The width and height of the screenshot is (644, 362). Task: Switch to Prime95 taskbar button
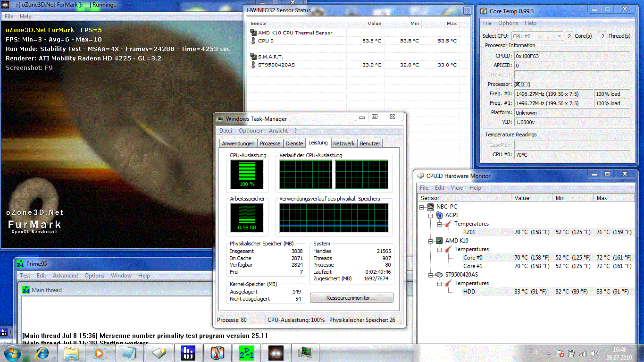coord(247,352)
